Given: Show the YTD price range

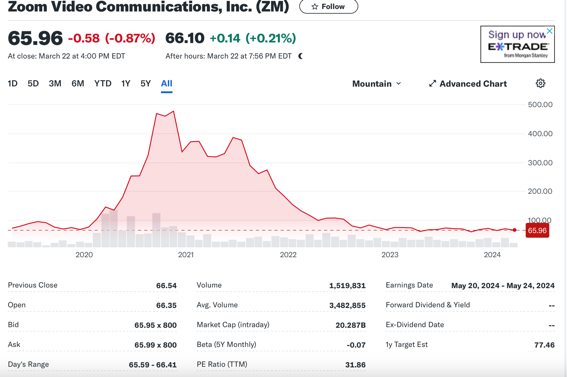Looking at the screenshot, I should click(x=103, y=84).
